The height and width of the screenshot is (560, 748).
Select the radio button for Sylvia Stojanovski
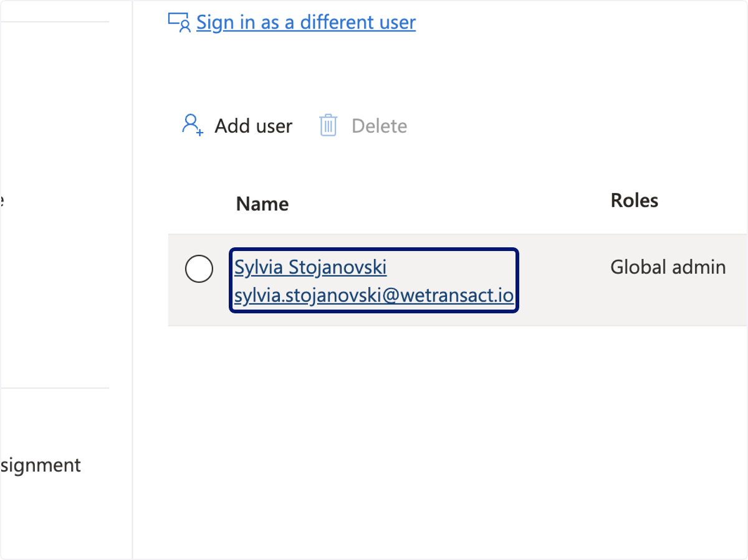tap(199, 270)
